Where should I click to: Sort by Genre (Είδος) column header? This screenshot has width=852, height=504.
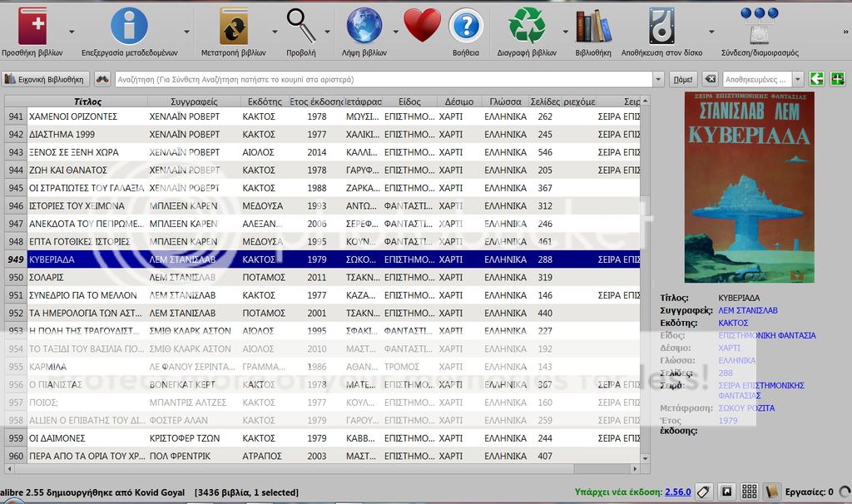[x=409, y=101]
